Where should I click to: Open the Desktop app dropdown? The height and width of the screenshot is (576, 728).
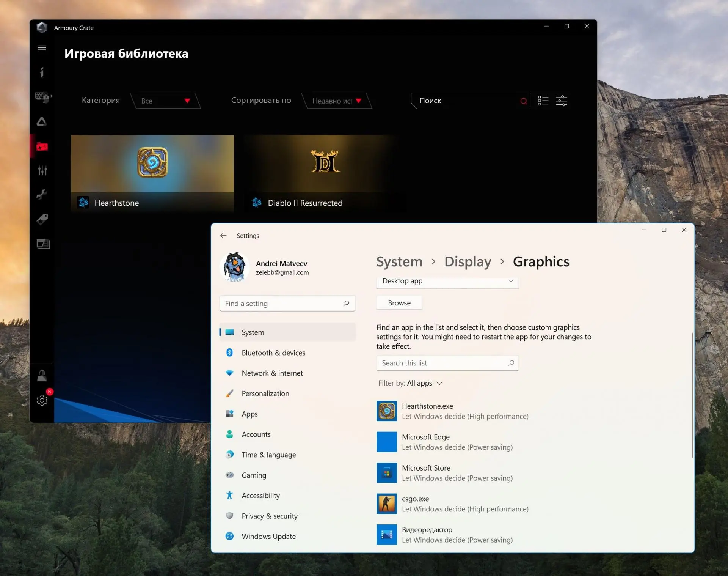447,281
